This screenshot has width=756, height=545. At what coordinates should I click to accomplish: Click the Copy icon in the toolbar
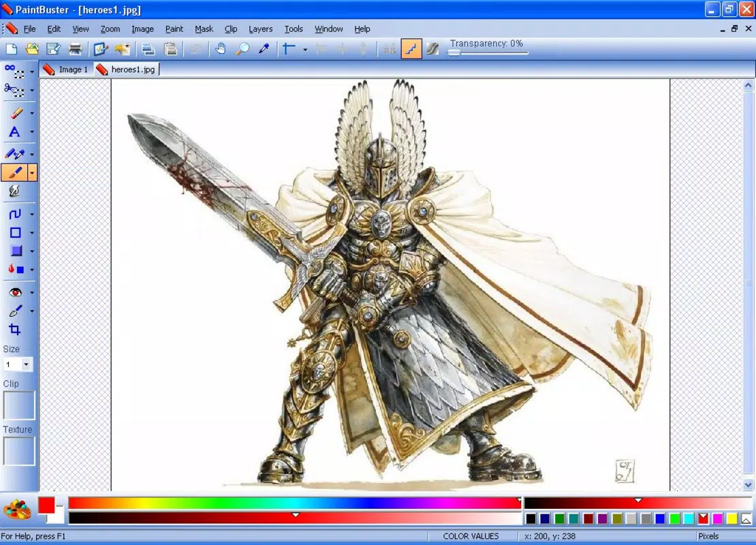click(x=148, y=49)
